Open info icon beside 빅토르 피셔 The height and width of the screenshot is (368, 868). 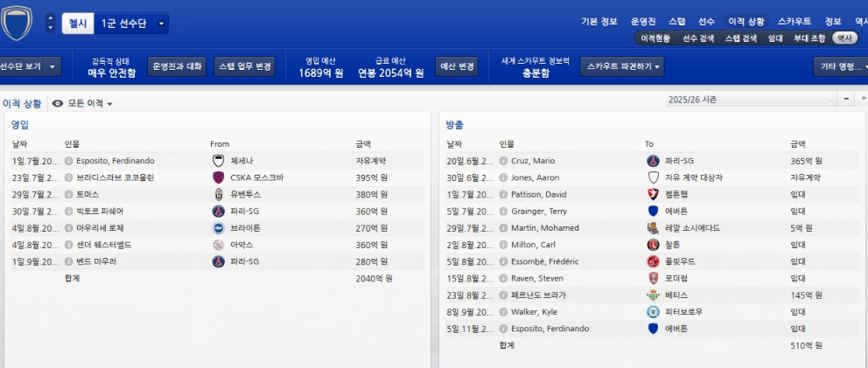(68, 211)
